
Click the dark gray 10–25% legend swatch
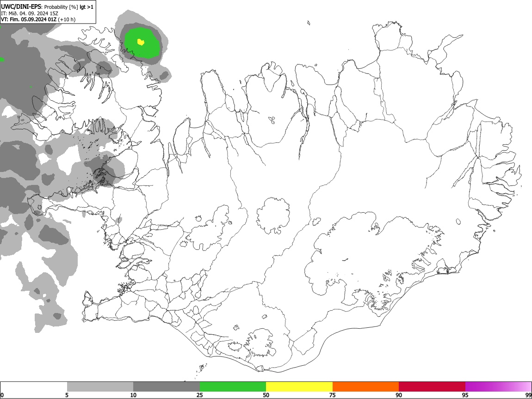167,387
